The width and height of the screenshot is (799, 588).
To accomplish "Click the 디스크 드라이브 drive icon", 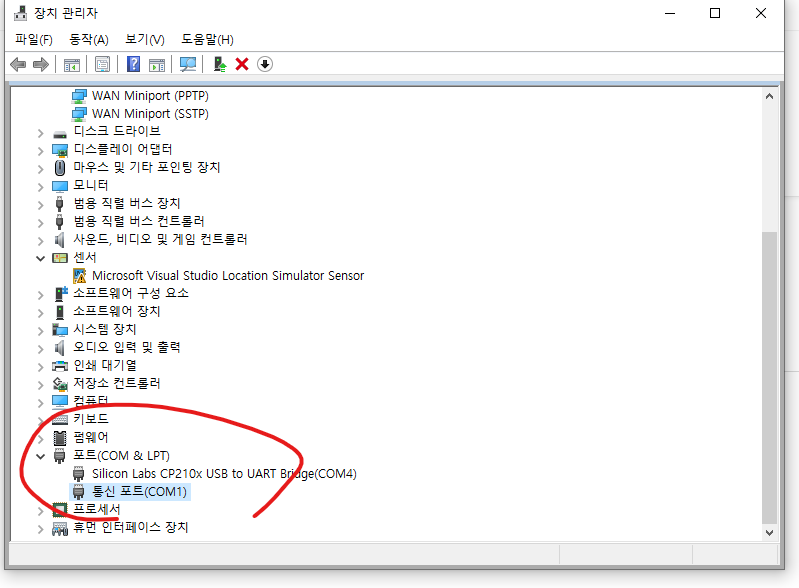I will pos(60,135).
